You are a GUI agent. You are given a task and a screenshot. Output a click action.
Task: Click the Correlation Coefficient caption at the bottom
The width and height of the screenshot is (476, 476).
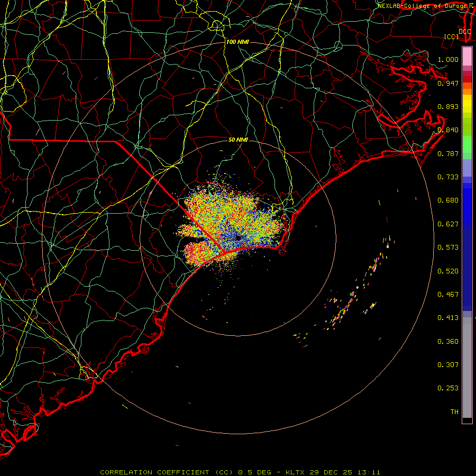point(240,472)
